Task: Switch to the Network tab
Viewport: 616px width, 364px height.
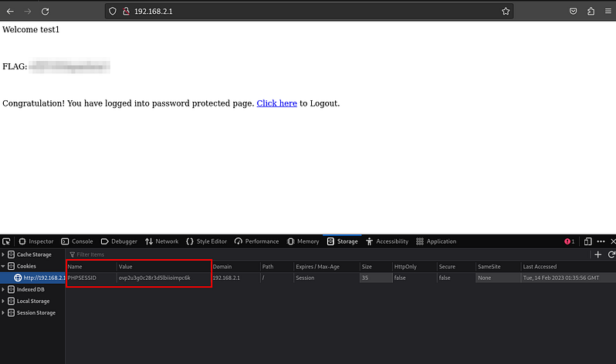Action: [x=161, y=241]
